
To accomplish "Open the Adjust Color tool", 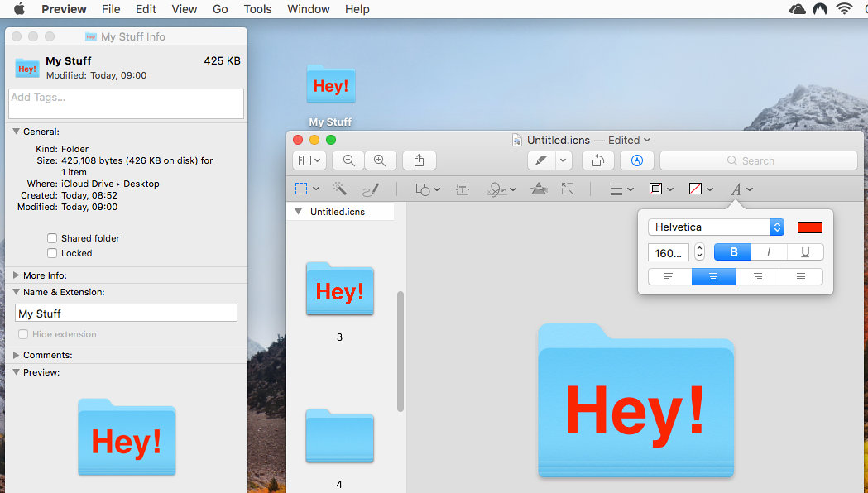I will 539,189.
